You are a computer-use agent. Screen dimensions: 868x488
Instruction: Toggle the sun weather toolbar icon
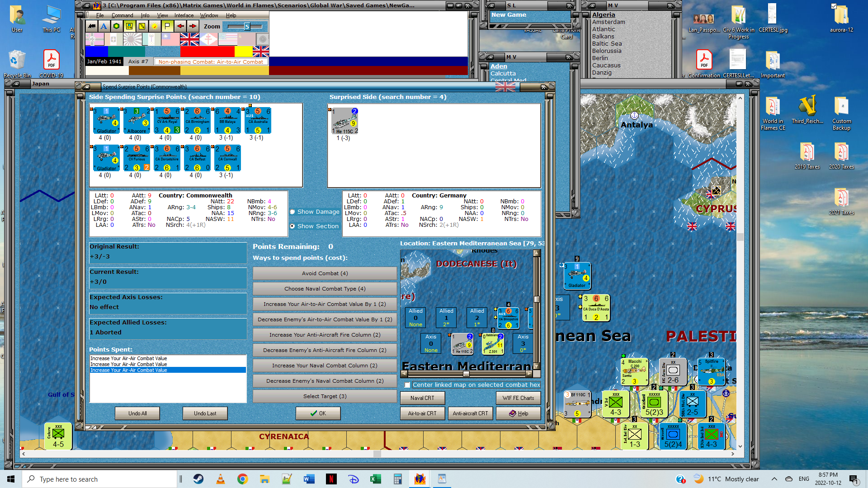[155, 26]
